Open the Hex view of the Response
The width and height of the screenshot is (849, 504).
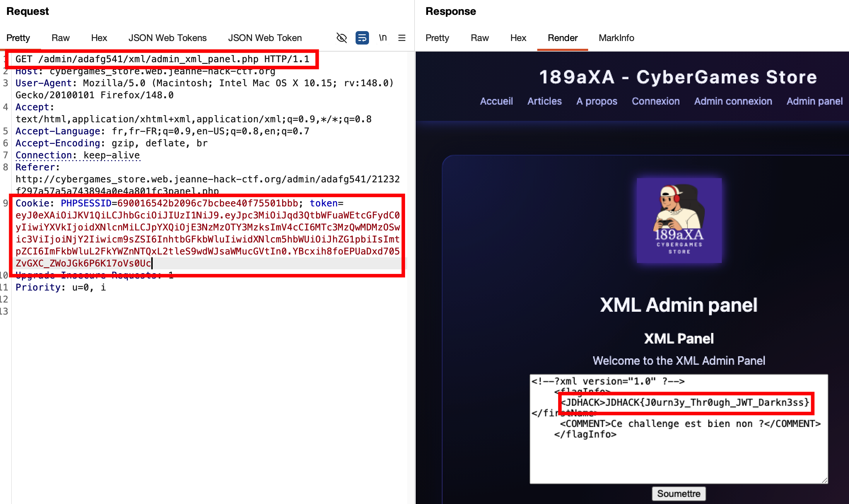(x=518, y=38)
